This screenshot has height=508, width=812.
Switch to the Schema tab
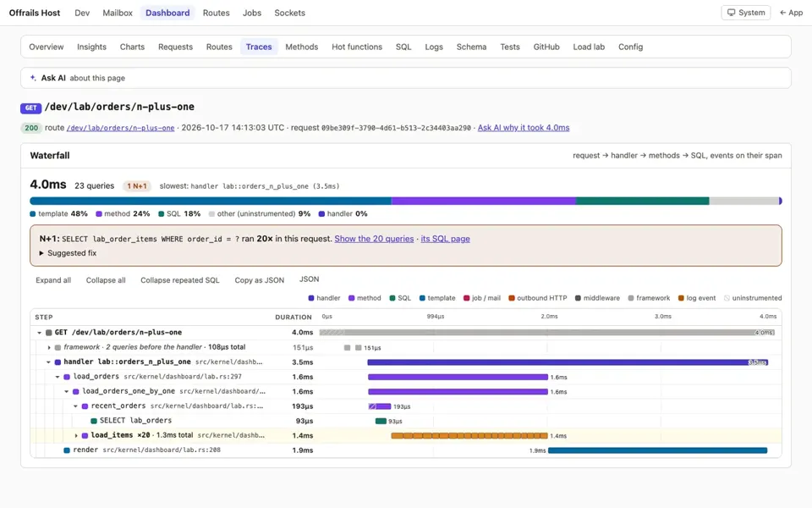pos(471,47)
